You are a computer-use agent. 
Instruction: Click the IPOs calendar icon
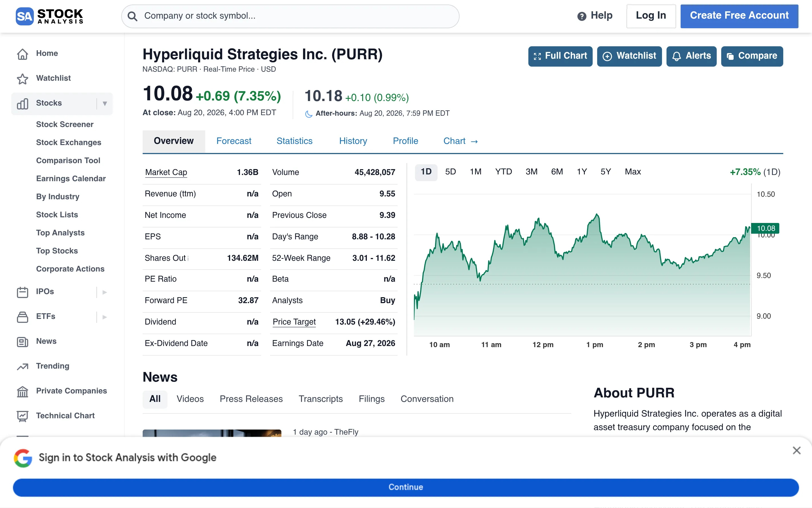tap(23, 292)
